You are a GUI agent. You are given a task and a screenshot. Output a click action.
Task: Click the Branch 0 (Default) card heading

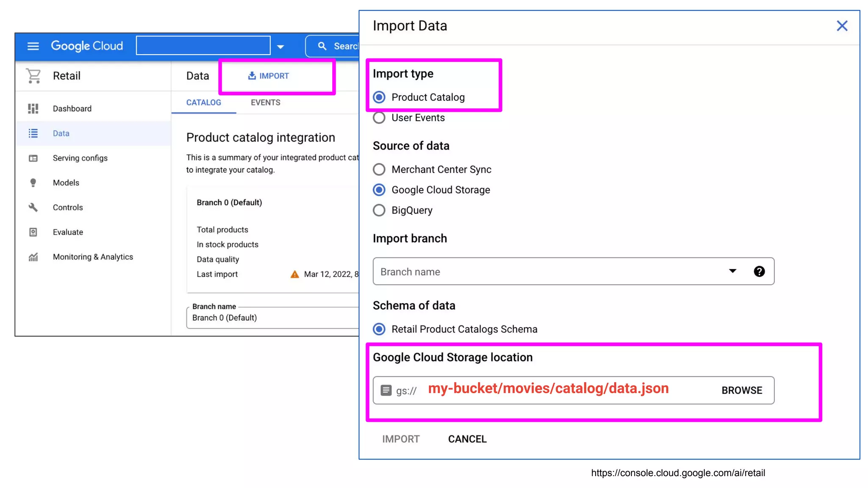[x=229, y=202]
